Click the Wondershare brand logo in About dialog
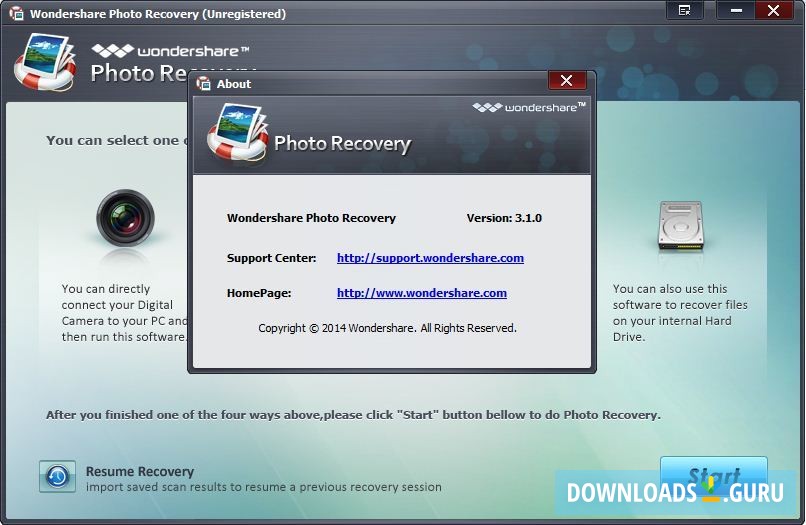 click(x=529, y=107)
